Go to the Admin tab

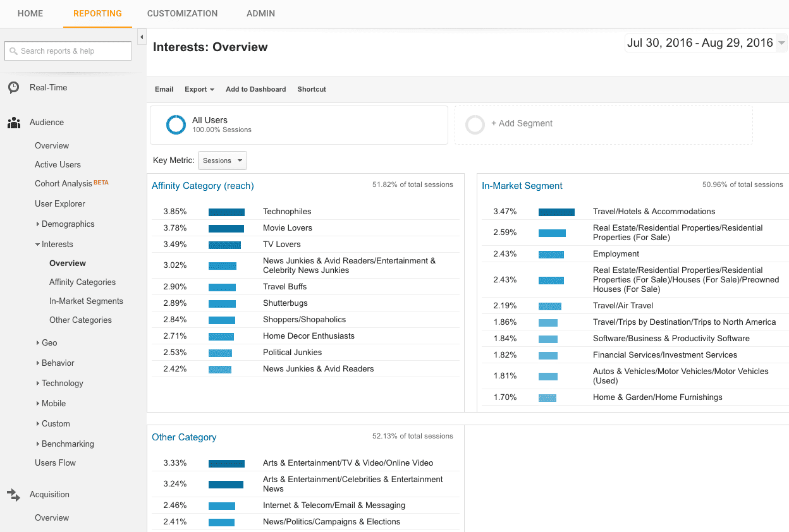coord(260,13)
